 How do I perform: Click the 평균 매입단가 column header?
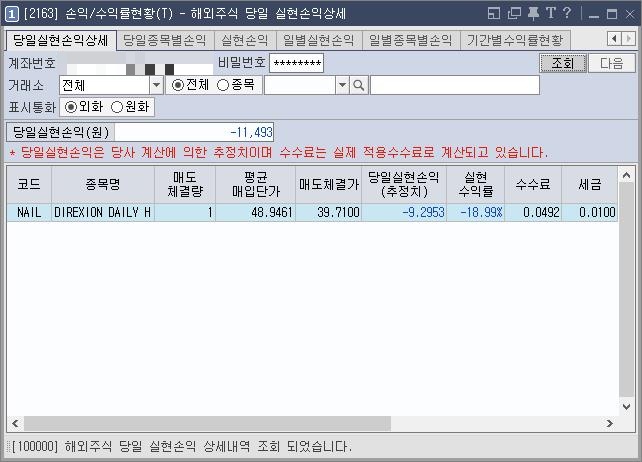click(x=255, y=184)
